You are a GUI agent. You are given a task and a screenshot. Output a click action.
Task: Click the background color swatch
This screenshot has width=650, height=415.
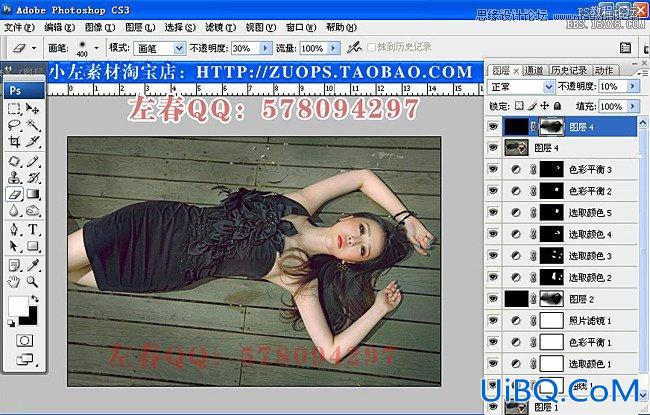32,320
